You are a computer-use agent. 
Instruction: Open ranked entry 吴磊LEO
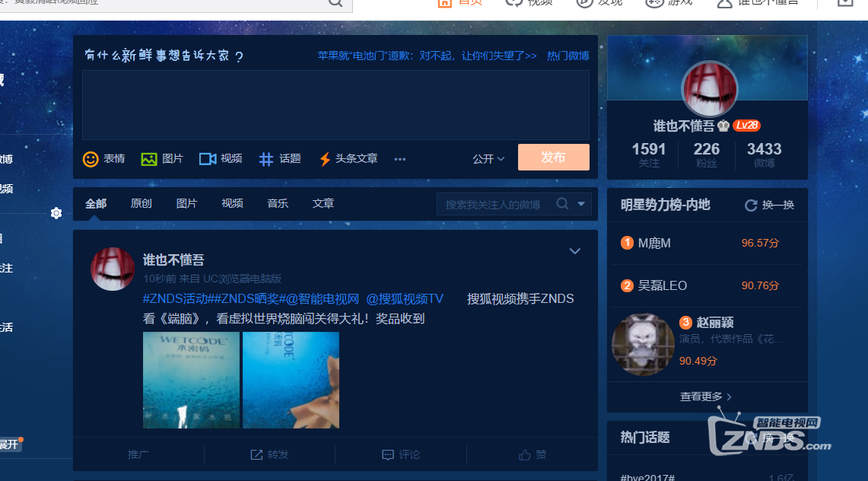[663, 285]
